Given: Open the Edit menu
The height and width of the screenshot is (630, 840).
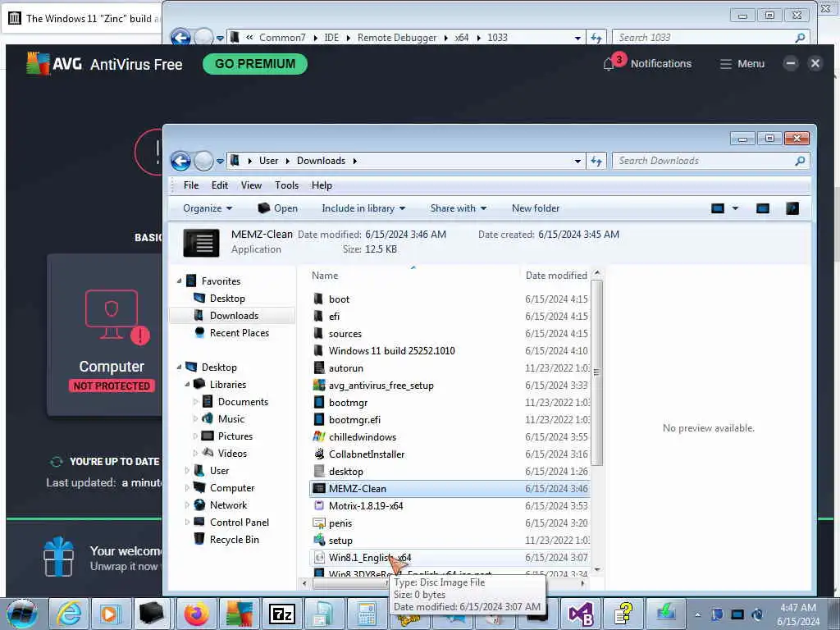Looking at the screenshot, I should click(x=220, y=185).
